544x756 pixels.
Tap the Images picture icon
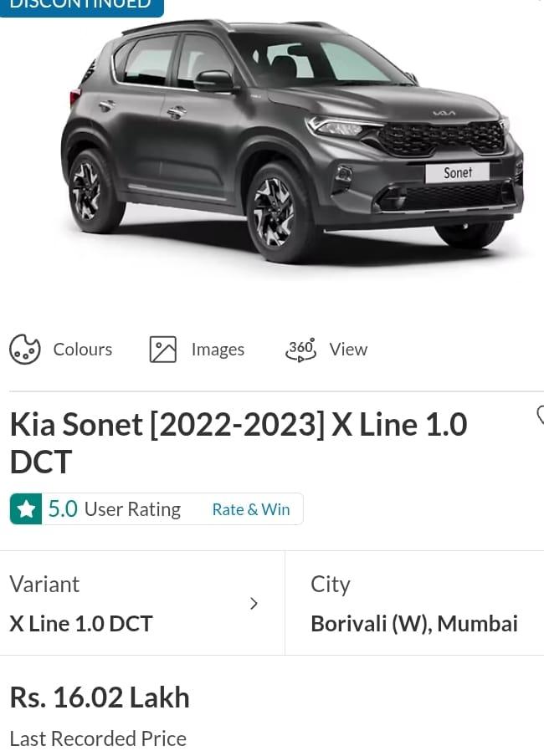coord(163,349)
